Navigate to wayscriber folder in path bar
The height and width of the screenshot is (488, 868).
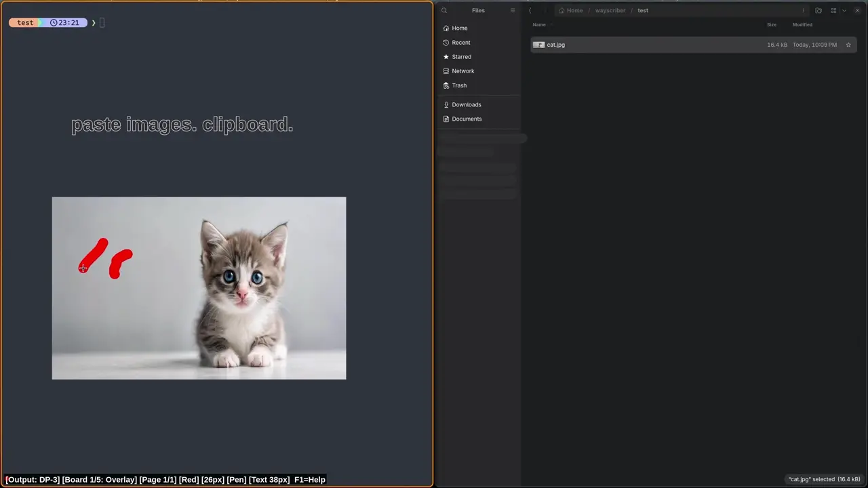(610, 10)
